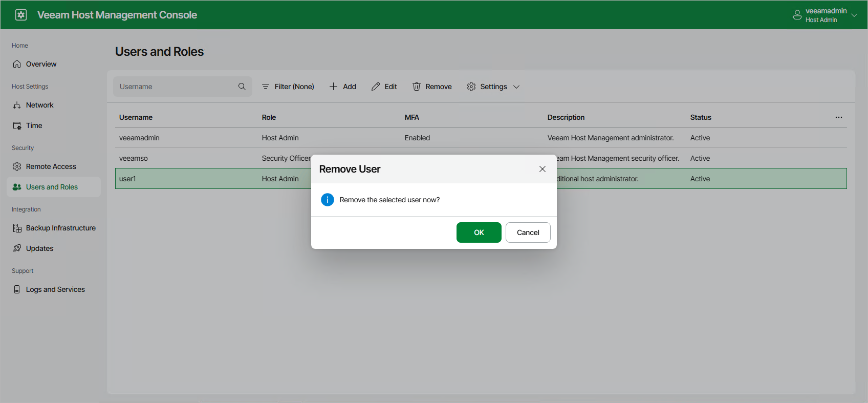Sort by the Role column header
Image resolution: width=868 pixels, height=403 pixels.
pos(269,117)
